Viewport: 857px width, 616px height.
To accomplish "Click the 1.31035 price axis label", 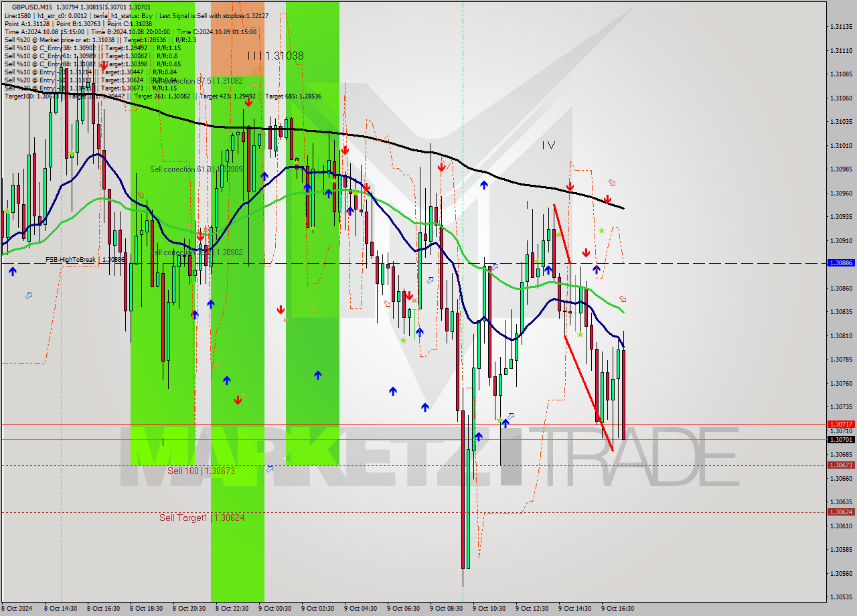I will pos(841,122).
